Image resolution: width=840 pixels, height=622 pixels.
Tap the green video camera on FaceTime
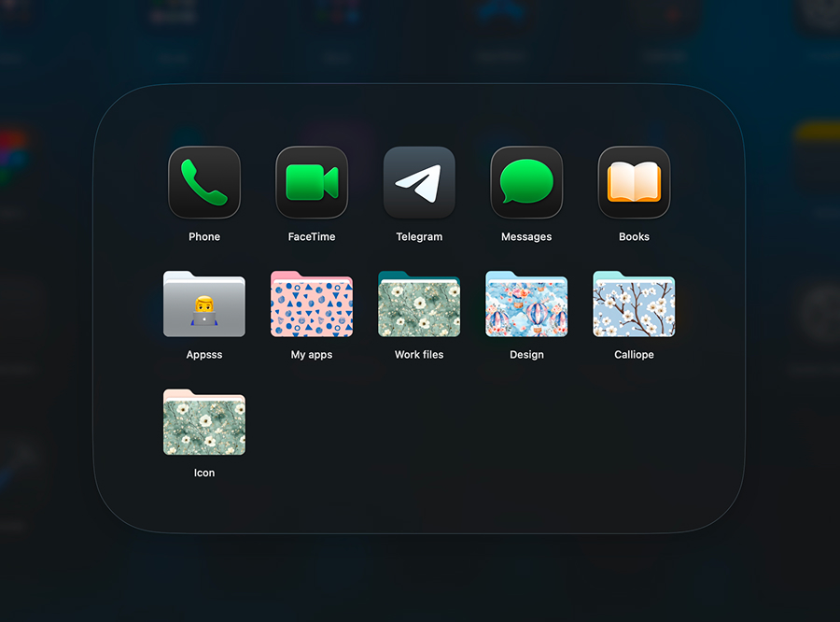[311, 181]
